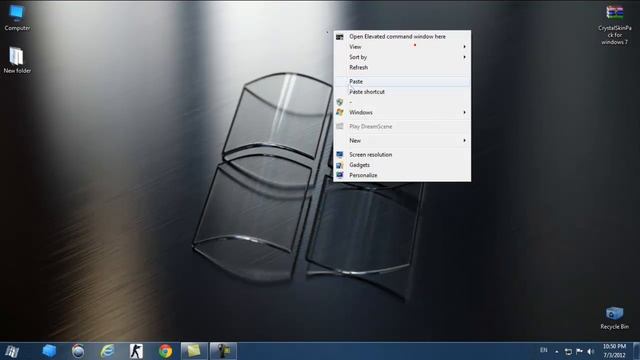Open the Action Center flag icon
Viewport: 640px width, 360px height.
(579, 351)
